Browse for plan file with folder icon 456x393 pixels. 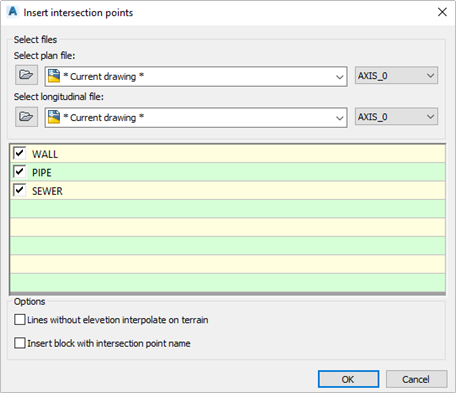click(26, 75)
